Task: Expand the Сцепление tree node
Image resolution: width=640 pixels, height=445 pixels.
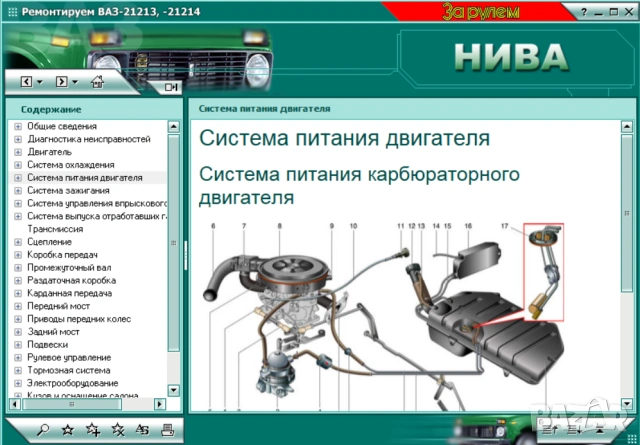Action: 18,242
